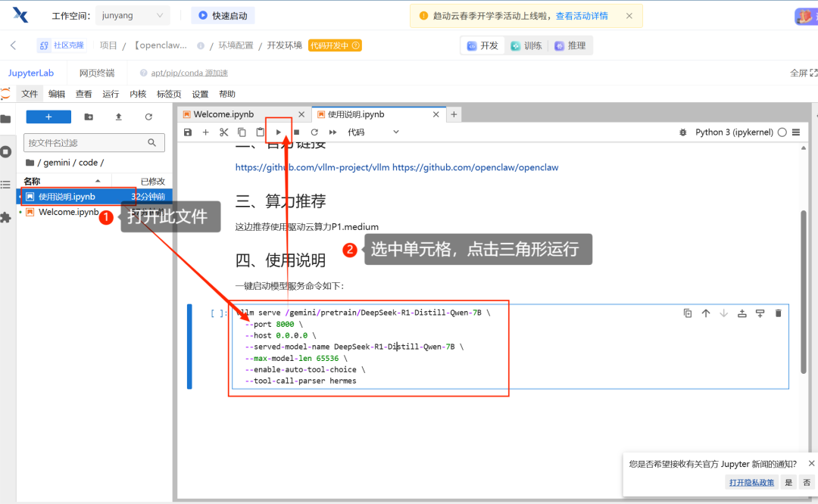Run the selected cell with the play icon

(x=279, y=132)
